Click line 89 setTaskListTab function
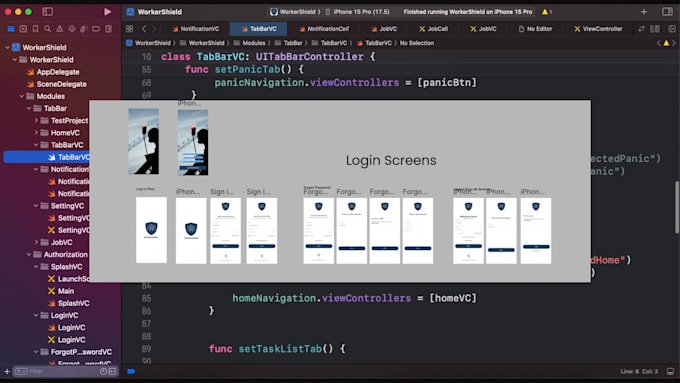The width and height of the screenshot is (680, 383). click(277, 349)
